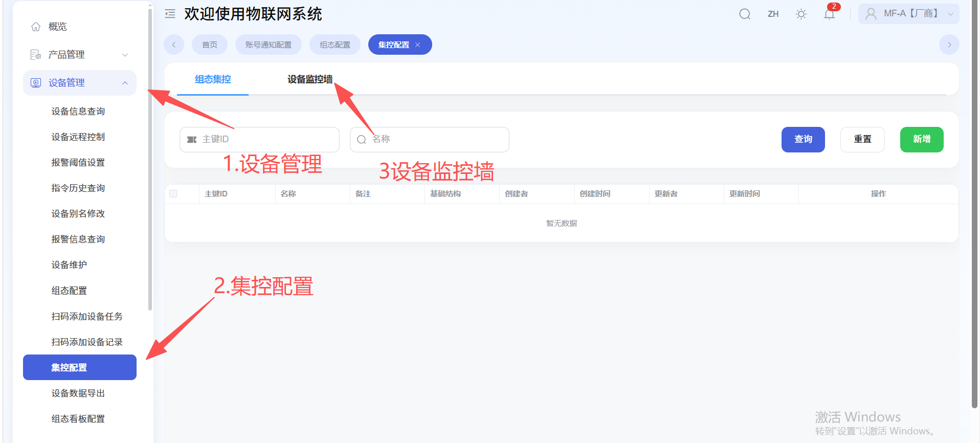980x443 pixels.
Task: Click the user avatar icon
Action: tap(871, 14)
